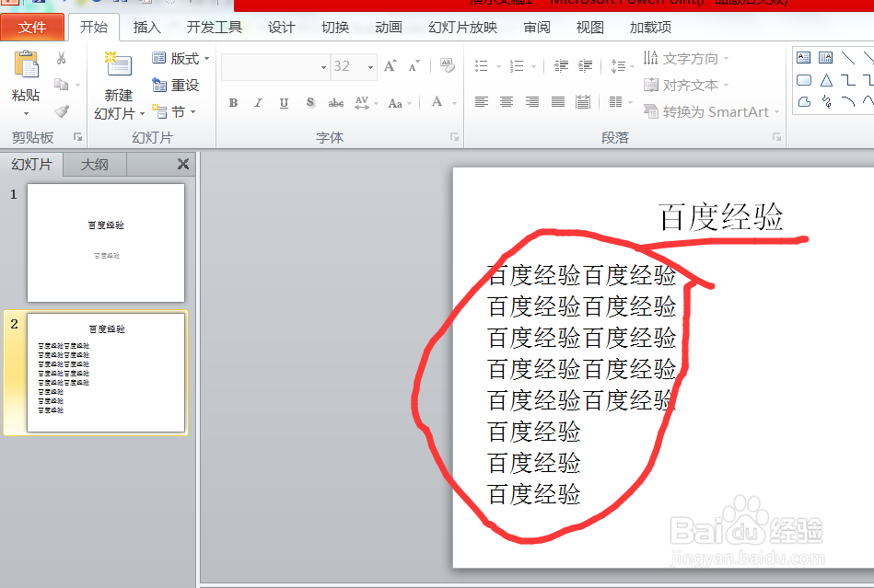Open Text Direction dropdown
The image size is (874, 588).
(686, 59)
